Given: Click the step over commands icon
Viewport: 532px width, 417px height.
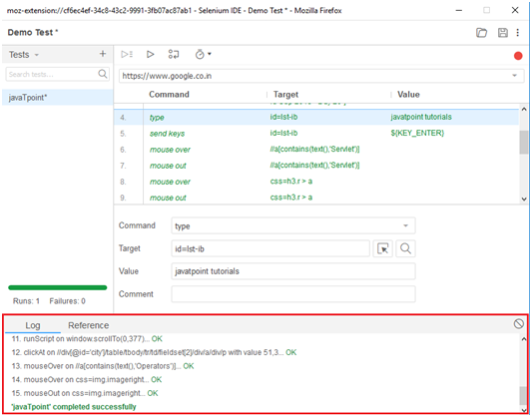Looking at the screenshot, I should click(174, 54).
